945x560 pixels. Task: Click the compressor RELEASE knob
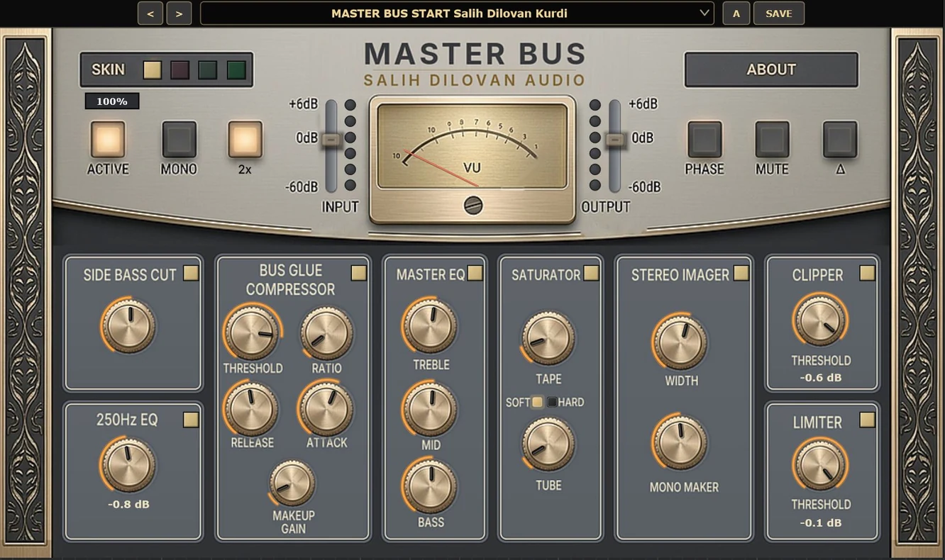(x=251, y=409)
